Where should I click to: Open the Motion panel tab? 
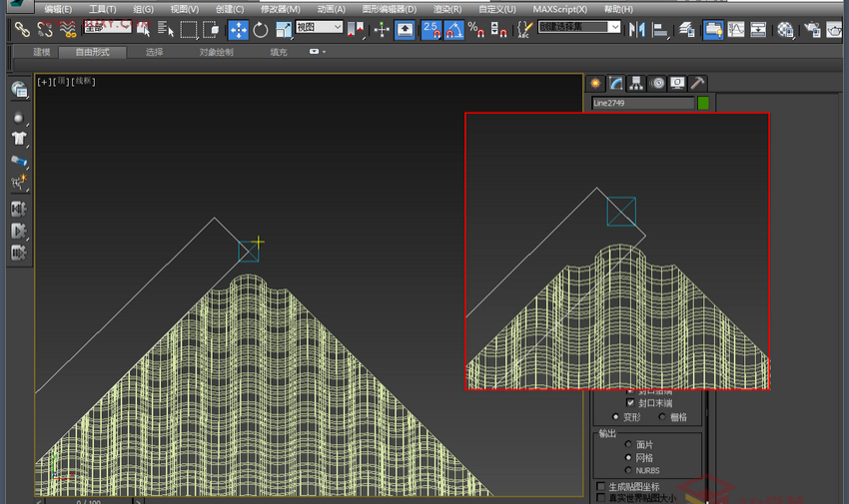click(x=657, y=83)
